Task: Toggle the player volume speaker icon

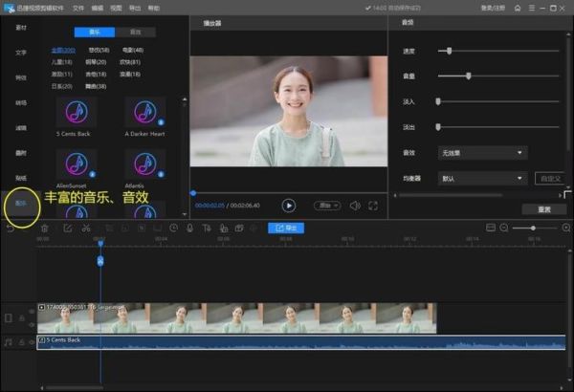Action: click(x=354, y=205)
